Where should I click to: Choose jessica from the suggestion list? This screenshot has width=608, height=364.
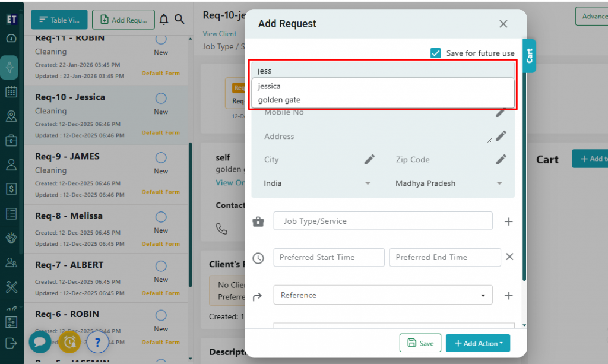click(270, 86)
